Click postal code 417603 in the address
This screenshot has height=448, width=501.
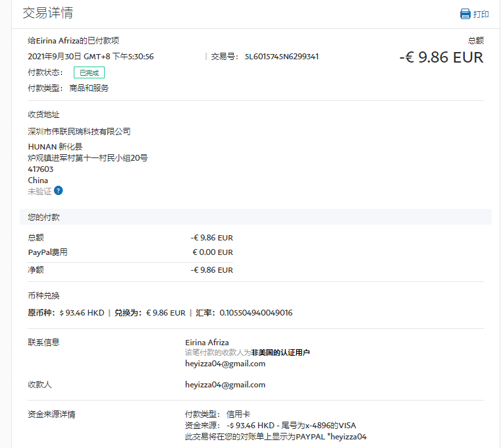click(40, 169)
